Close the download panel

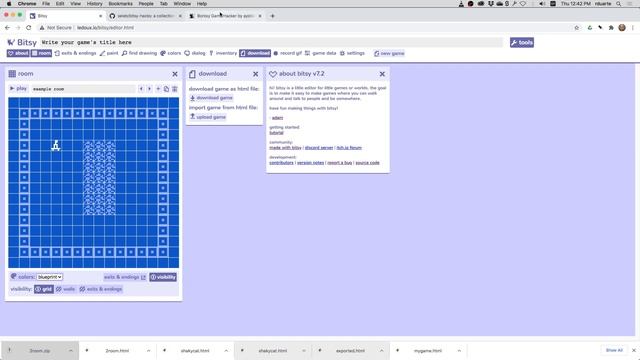tap(256, 74)
